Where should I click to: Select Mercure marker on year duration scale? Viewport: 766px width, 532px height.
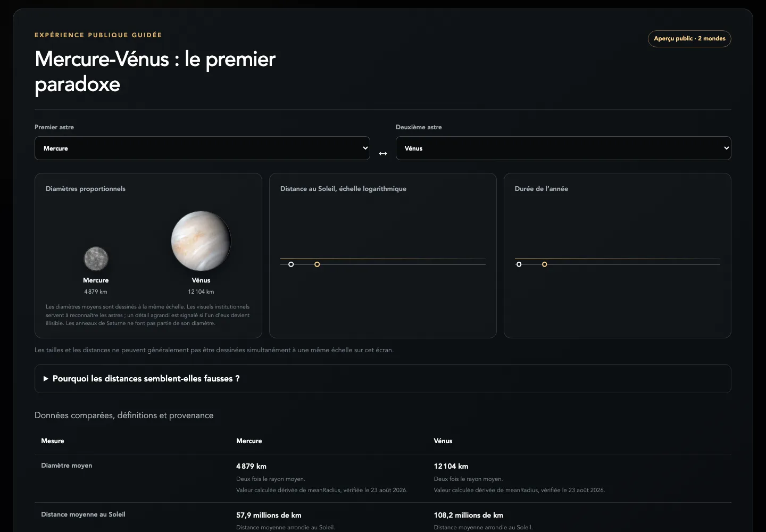tap(519, 264)
